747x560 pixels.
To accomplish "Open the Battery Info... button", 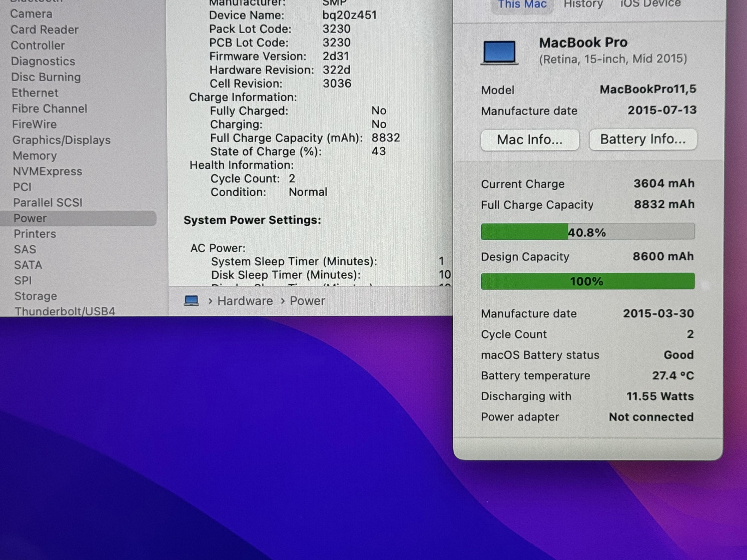I will coord(643,139).
